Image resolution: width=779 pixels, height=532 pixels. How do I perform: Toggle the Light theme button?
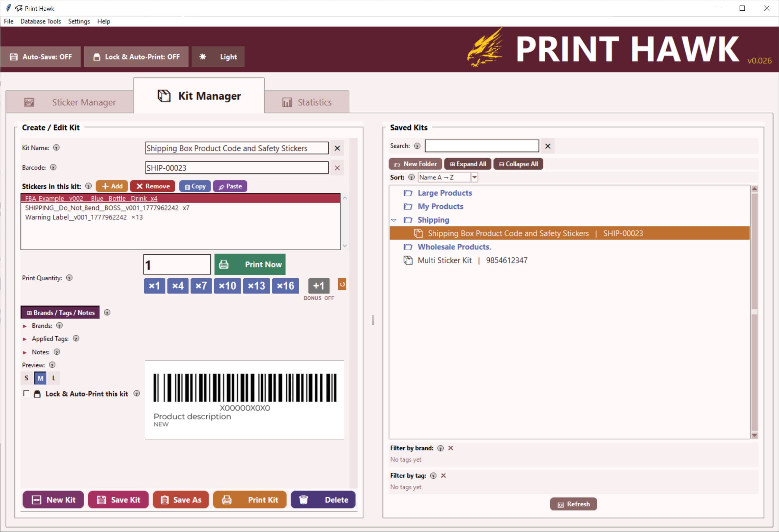tap(218, 57)
